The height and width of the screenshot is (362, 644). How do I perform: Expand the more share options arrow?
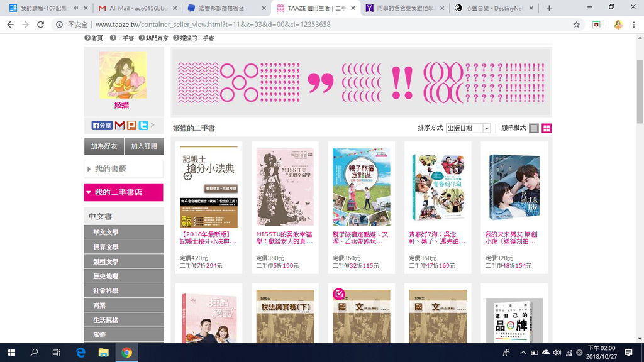(152, 125)
